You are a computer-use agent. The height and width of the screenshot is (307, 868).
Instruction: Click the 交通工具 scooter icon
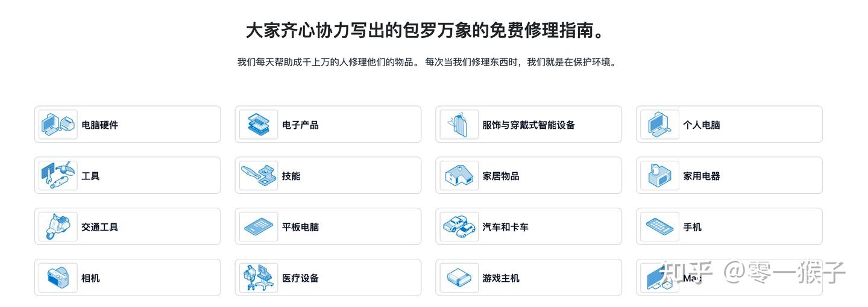click(58, 227)
